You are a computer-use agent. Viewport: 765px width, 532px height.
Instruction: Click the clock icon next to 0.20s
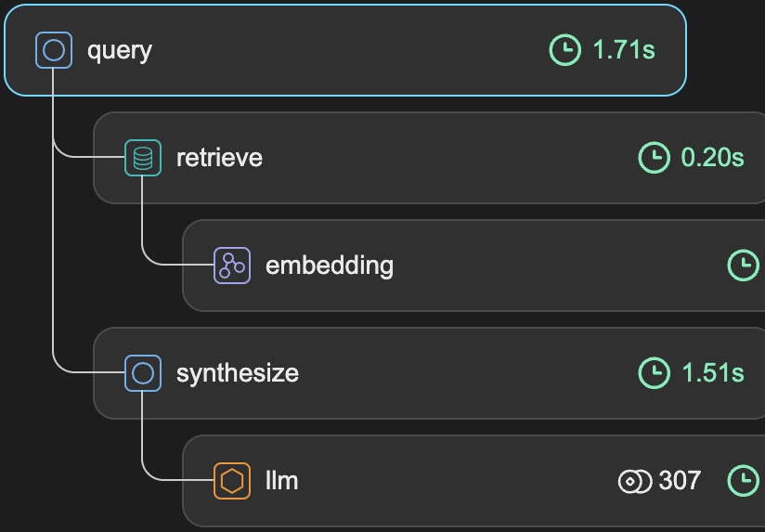point(655,158)
